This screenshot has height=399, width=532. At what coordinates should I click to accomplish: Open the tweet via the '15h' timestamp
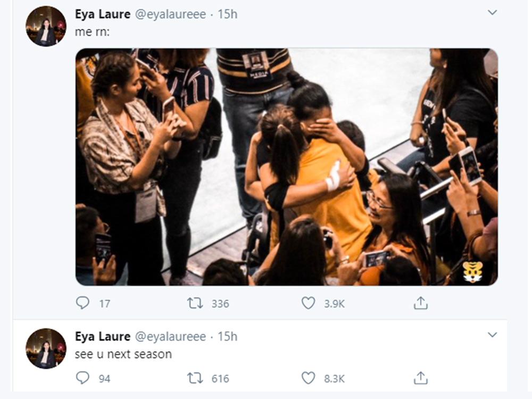[x=229, y=15]
